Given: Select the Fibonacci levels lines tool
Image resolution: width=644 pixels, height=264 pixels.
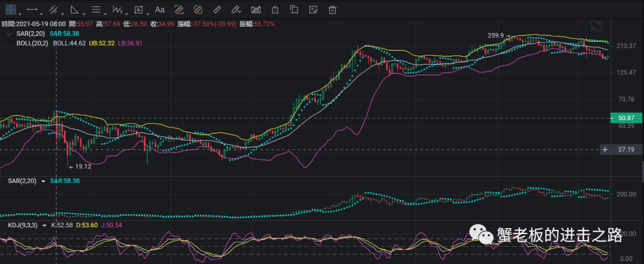Looking at the screenshot, I should pyautogui.click(x=95, y=9).
